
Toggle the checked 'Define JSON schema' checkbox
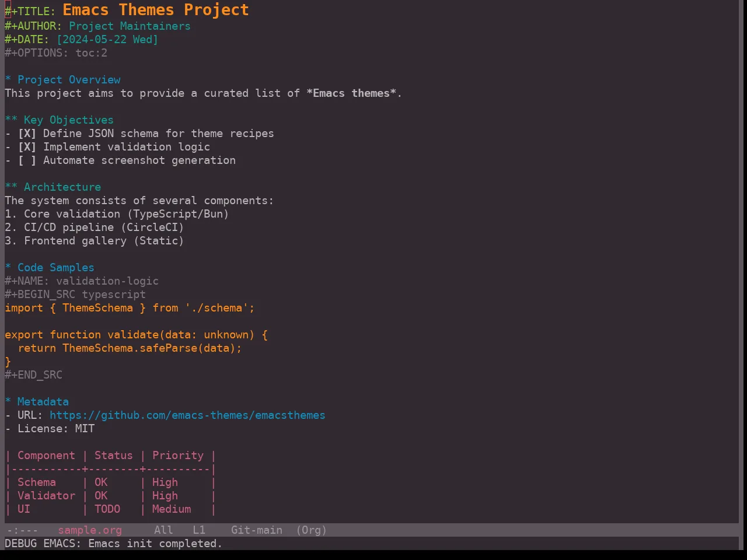coord(27,134)
